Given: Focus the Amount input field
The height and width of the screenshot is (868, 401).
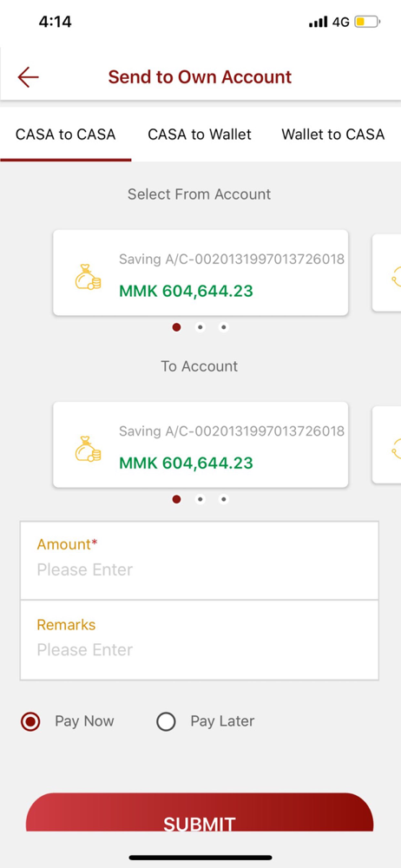Looking at the screenshot, I should coord(200,560).
